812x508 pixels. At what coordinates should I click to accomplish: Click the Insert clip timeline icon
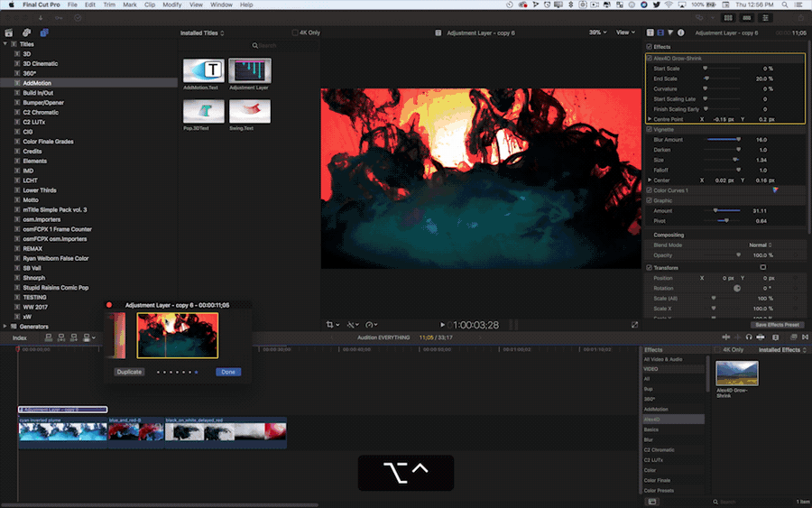(61, 337)
